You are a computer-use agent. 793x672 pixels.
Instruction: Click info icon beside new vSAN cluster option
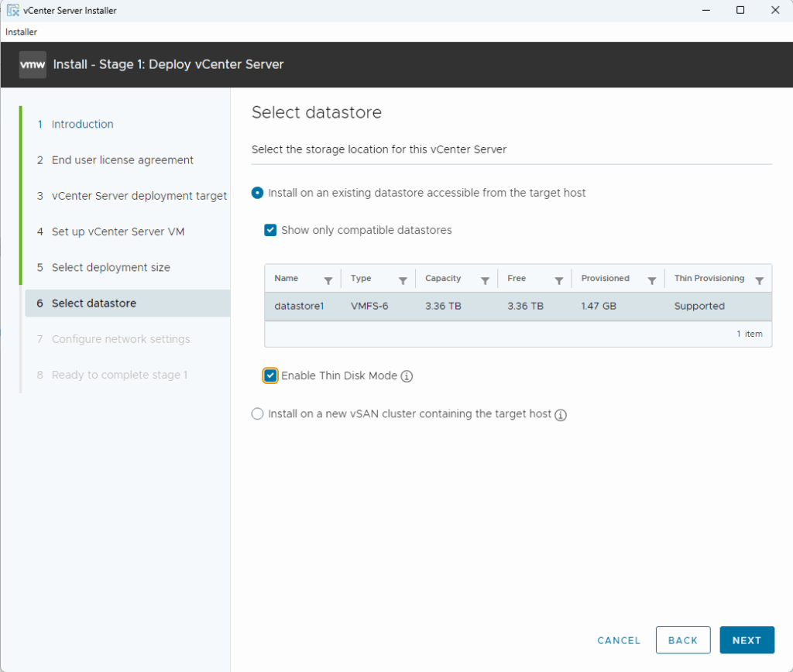[x=561, y=415]
